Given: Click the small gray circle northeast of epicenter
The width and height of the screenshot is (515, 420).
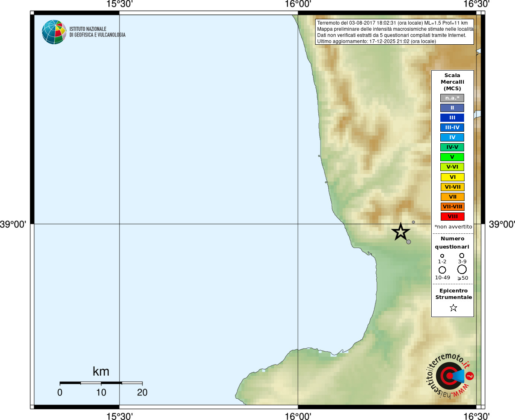Looking at the screenshot, I should click(x=413, y=222).
